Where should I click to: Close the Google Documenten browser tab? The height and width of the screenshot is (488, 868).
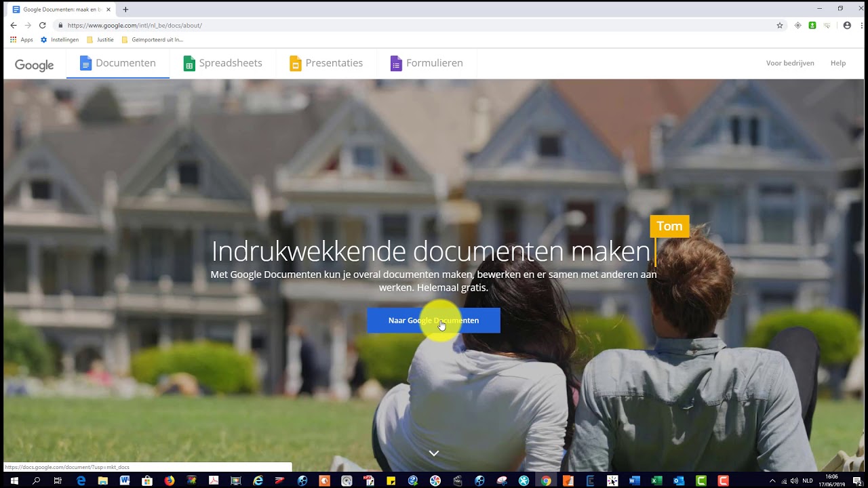[x=108, y=9]
